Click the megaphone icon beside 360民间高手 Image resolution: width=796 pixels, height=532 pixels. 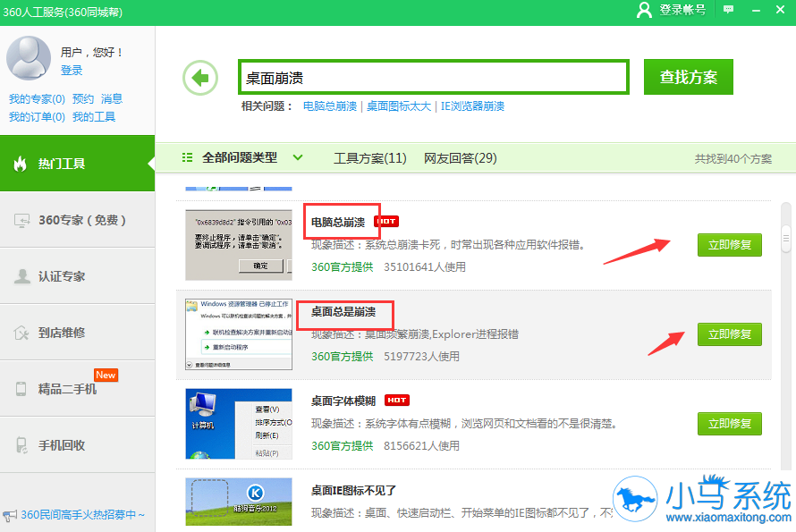(10, 516)
